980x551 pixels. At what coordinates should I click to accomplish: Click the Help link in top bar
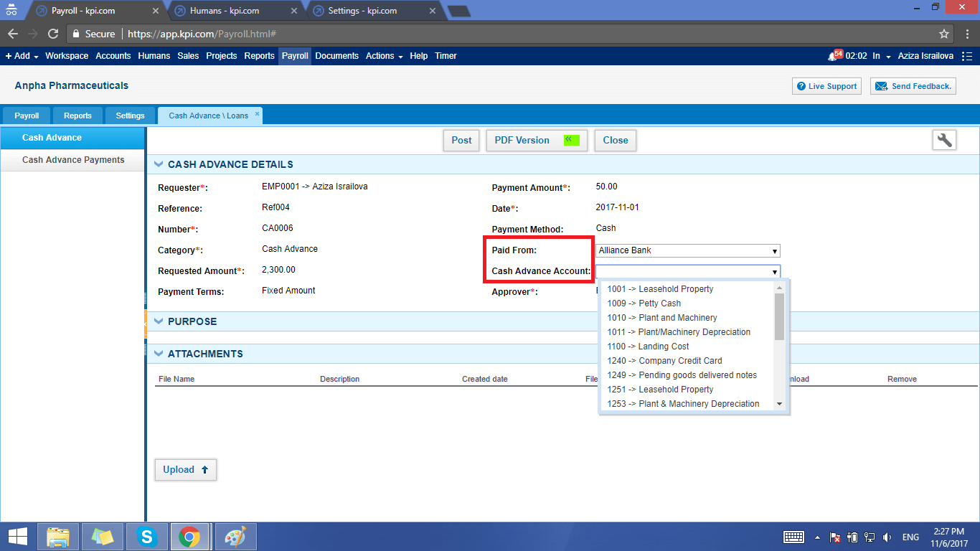coord(419,56)
